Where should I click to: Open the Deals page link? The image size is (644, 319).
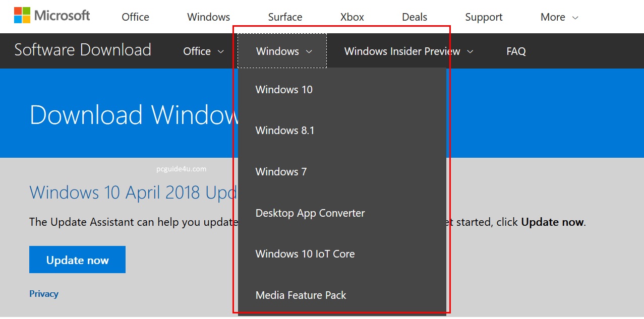coord(415,17)
